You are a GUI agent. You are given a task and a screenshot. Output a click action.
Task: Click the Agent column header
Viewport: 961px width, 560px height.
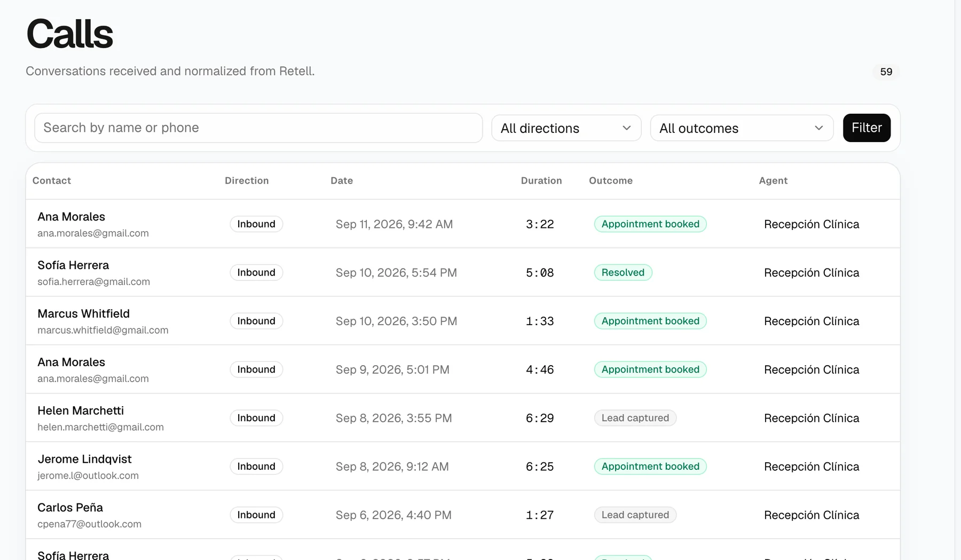point(773,181)
